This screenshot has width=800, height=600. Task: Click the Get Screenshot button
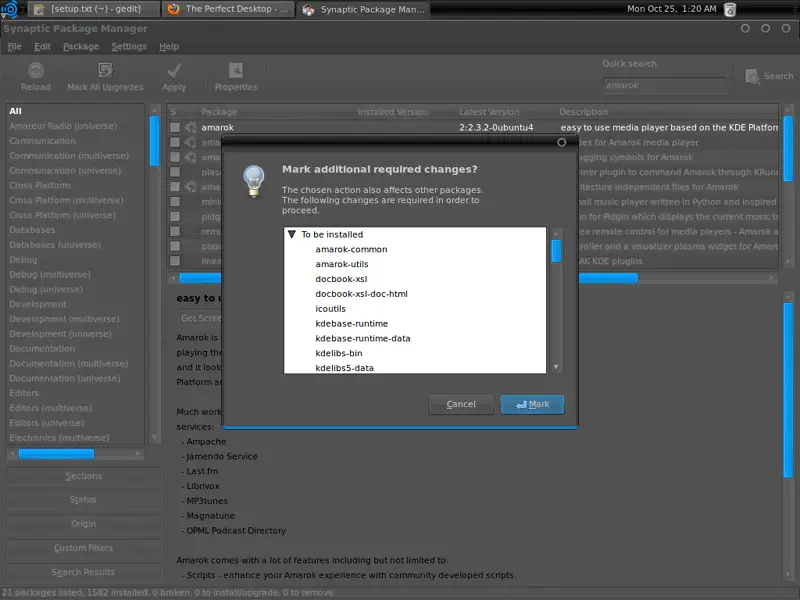200,318
